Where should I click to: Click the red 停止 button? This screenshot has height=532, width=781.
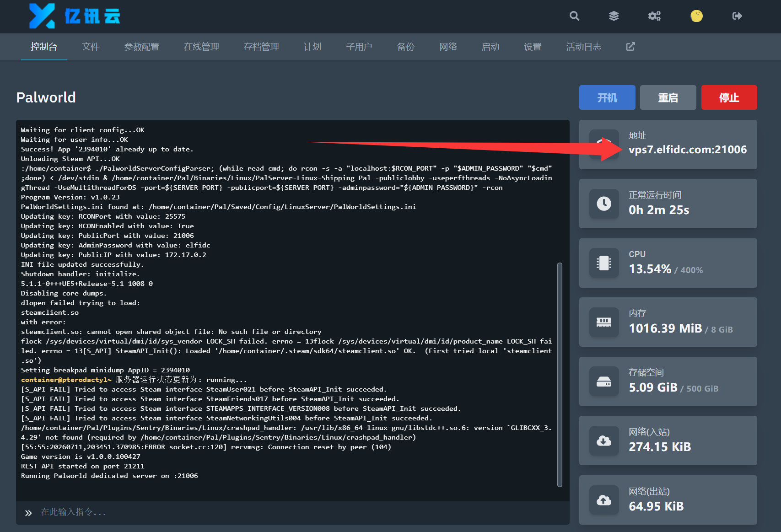[729, 97]
